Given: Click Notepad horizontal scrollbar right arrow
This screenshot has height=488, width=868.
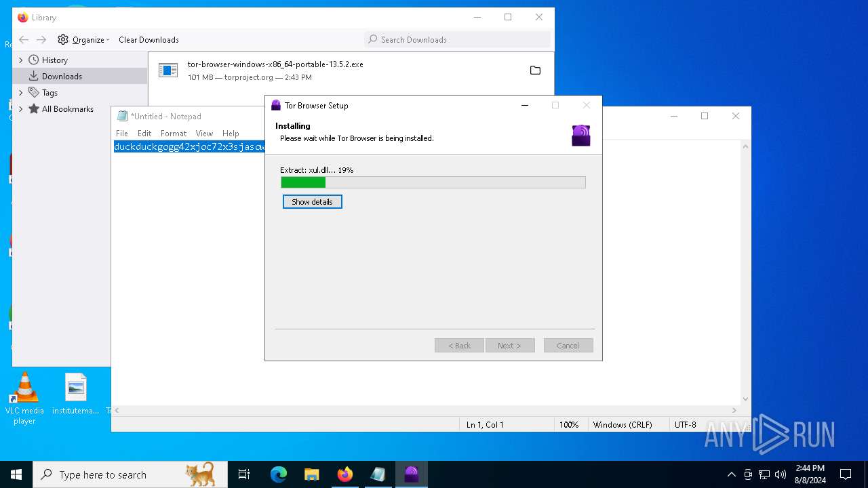Looking at the screenshot, I should [x=734, y=410].
